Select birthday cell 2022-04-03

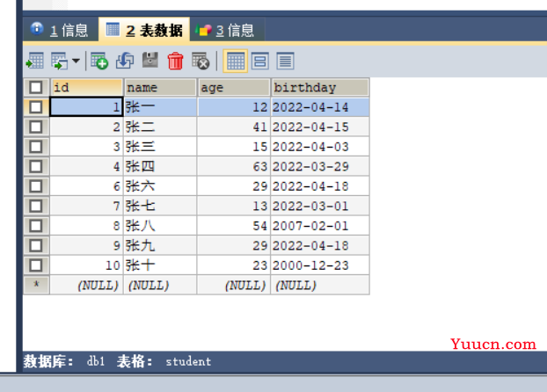[320, 147]
